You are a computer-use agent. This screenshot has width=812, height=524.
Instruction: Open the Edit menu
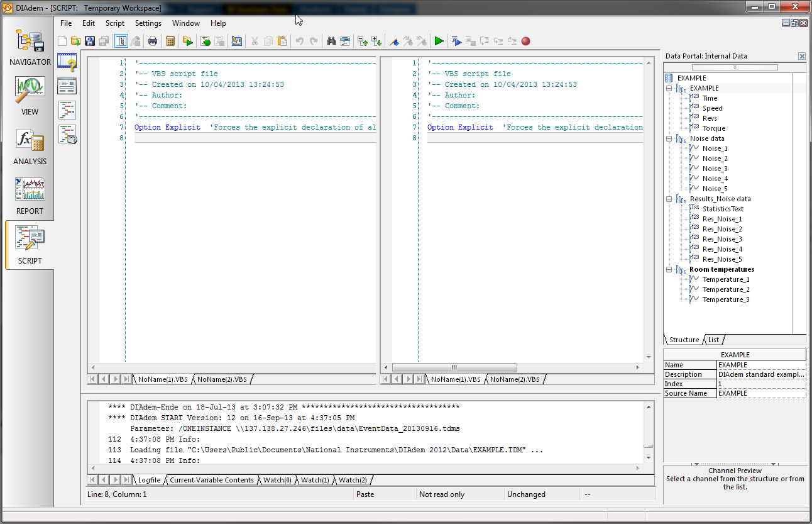pos(89,23)
